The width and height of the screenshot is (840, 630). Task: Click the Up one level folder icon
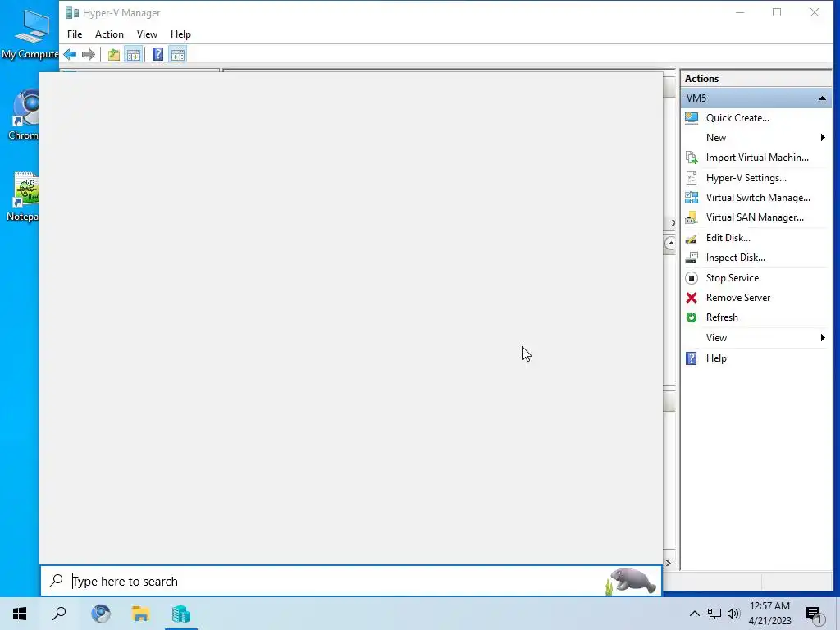pyautogui.click(x=113, y=55)
